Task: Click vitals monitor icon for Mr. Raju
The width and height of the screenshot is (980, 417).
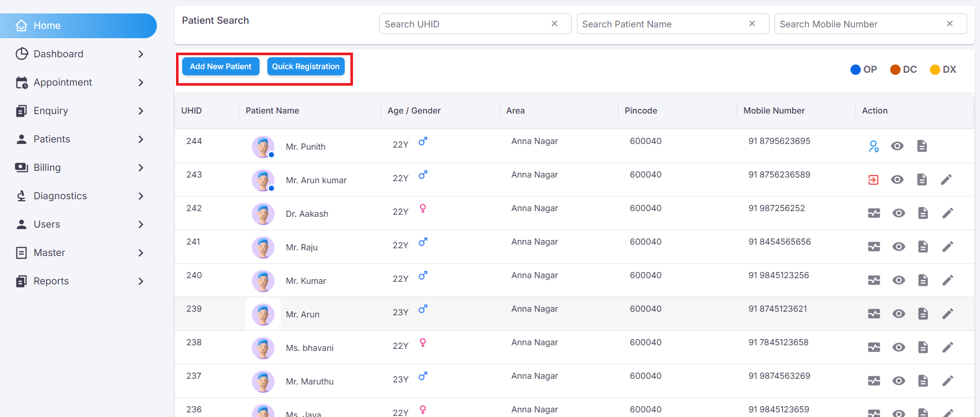Action: pos(874,247)
